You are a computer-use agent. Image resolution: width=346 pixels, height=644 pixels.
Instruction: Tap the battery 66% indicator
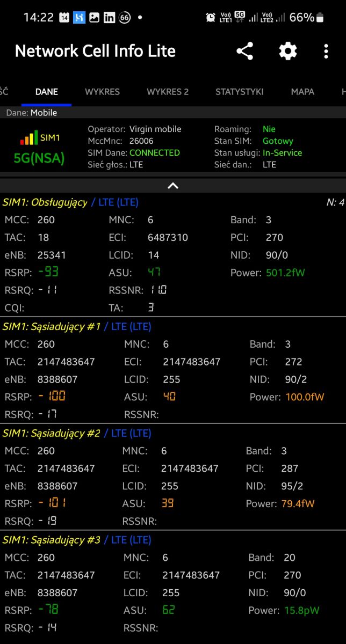pos(307,18)
